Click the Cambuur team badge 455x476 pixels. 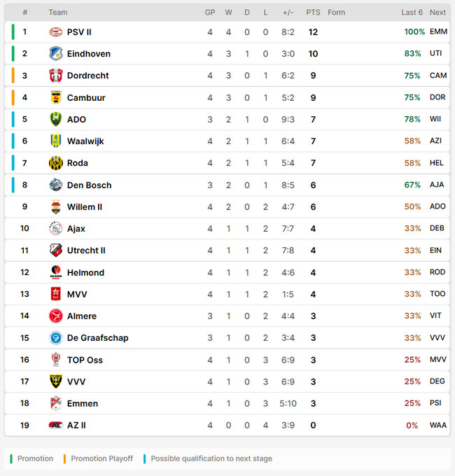pyautogui.click(x=56, y=97)
